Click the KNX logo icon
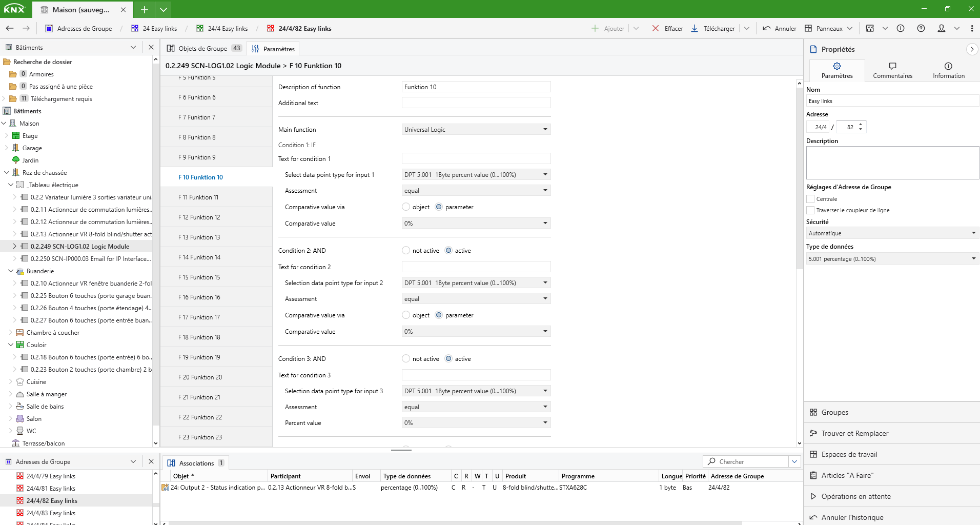This screenshot has width=980, height=525. 14,9
